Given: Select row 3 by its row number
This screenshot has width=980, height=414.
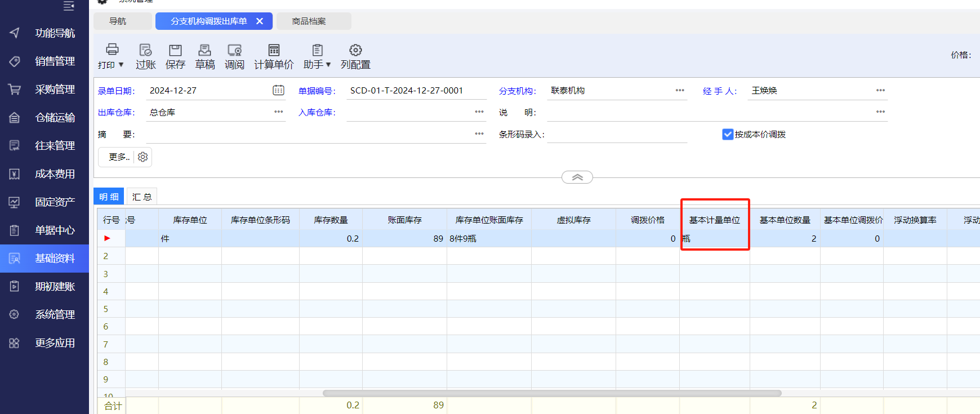Looking at the screenshot, I should click(111, 274).
